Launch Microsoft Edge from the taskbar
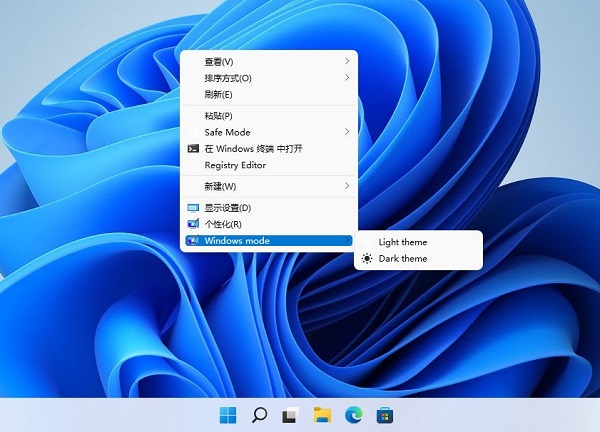Viewport: 600px width, 432px height. pos(354,415)
